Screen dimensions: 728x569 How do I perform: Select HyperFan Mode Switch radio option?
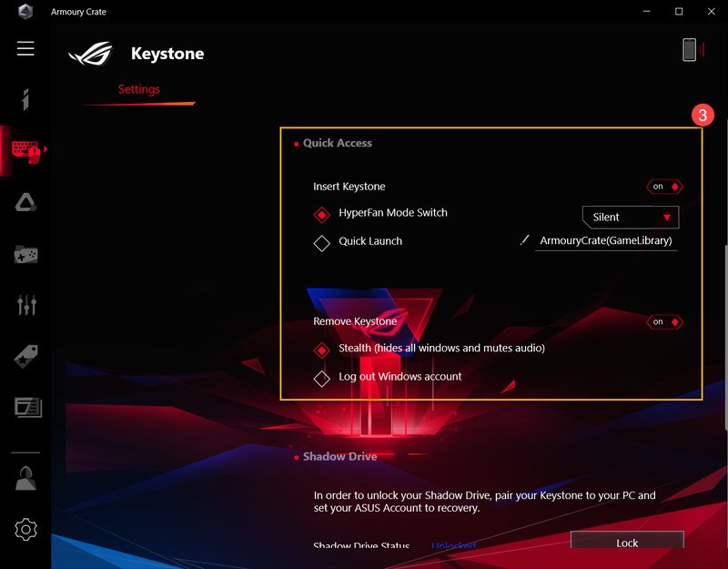tap(321, 215)
